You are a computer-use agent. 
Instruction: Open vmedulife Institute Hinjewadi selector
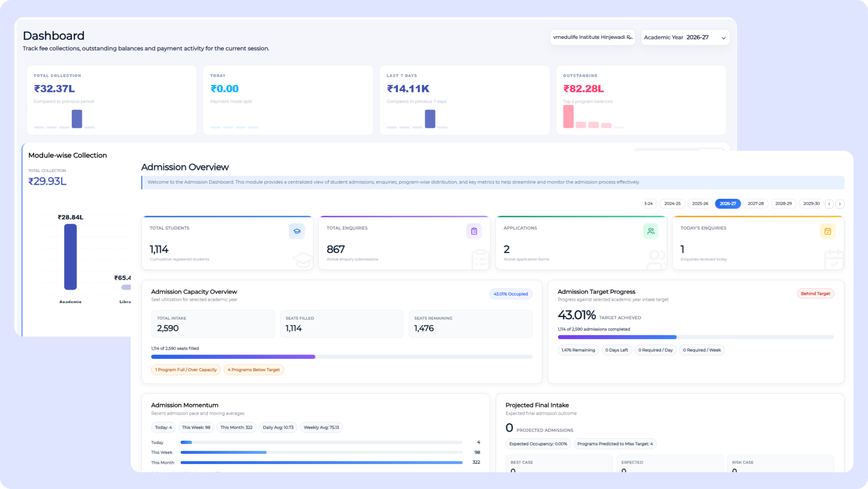point(593,37)
